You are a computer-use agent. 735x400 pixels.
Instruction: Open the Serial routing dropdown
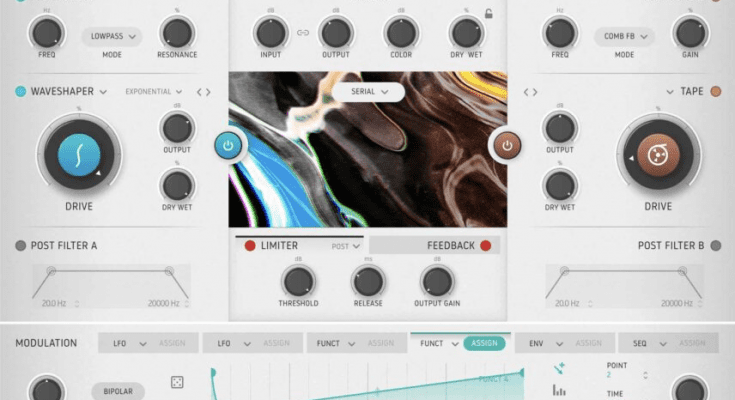tap(368, 92)
